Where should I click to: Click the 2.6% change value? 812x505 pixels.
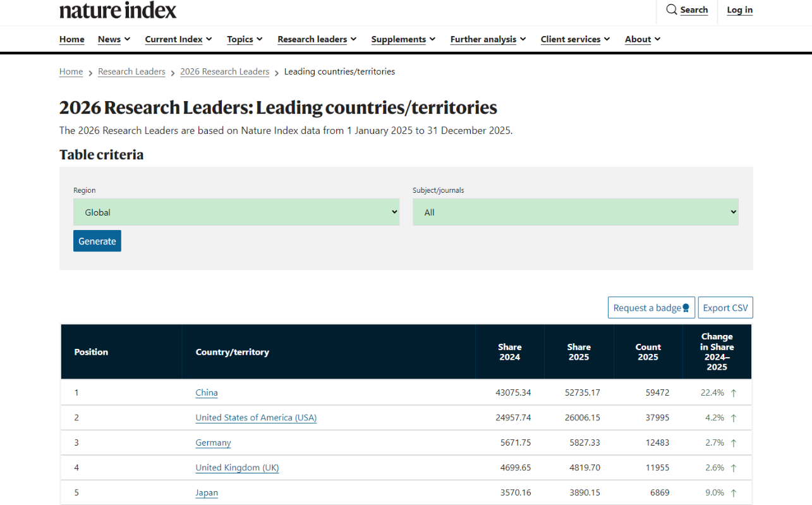(715, 468)
